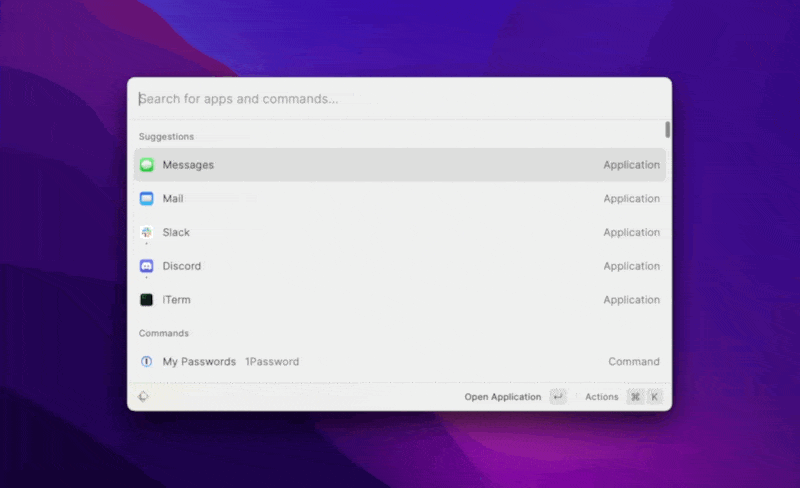This screenshot has width=800, height=488.
Task: Select the My Passwords command text
Action: [199, 361]
